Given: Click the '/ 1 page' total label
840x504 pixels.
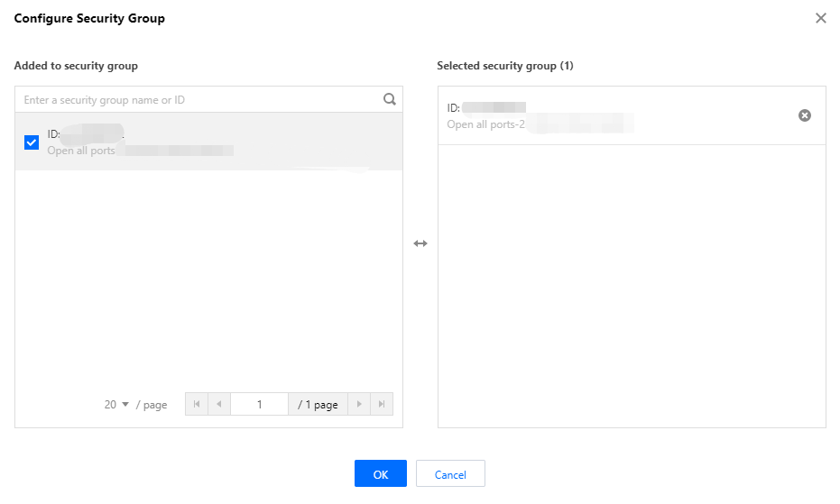Looking at the screenshot, I should coord(318,405).
